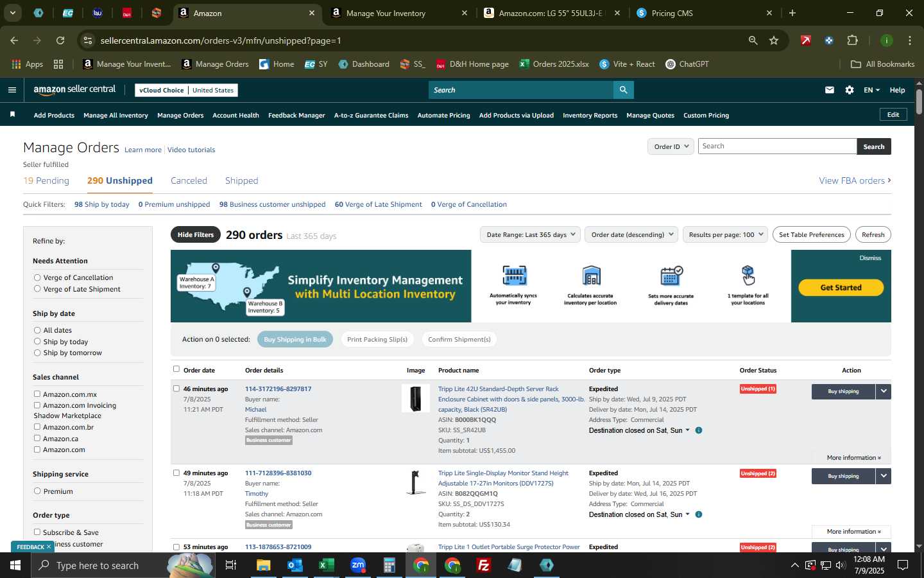Click the page vertical scrollbar thumb
This screenshot has width=924, height=578.
919,101
